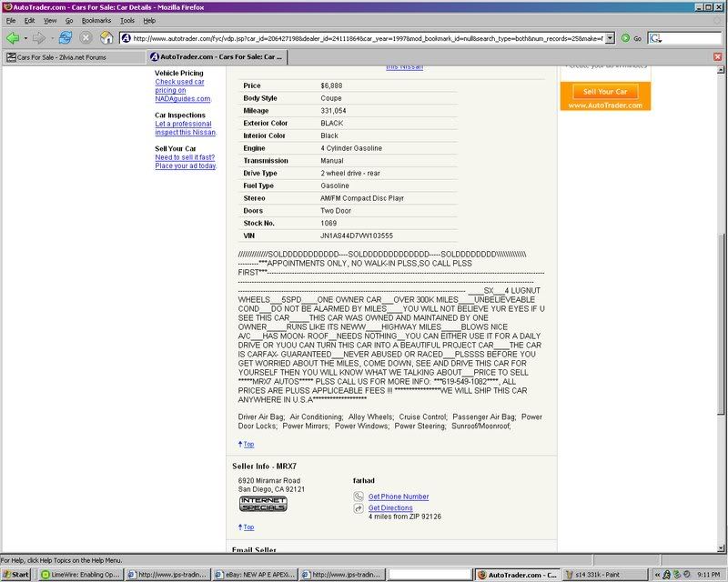Click the scrollbar up arrow
Viewport: 728px width, 582px height.
(720, 70)
